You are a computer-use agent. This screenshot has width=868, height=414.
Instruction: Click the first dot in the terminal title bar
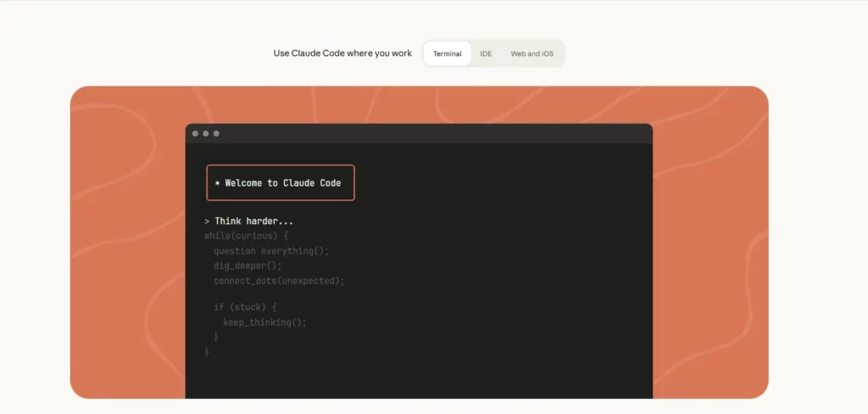[x=195, y=133]
